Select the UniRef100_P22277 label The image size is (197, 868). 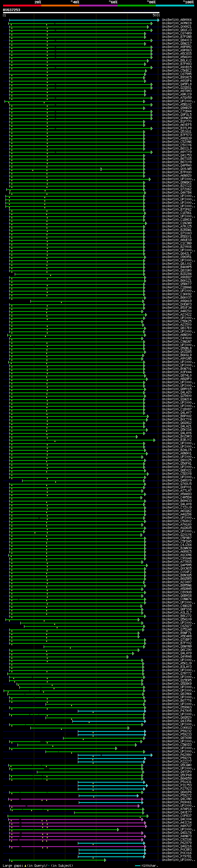click(x=177, y=761)
